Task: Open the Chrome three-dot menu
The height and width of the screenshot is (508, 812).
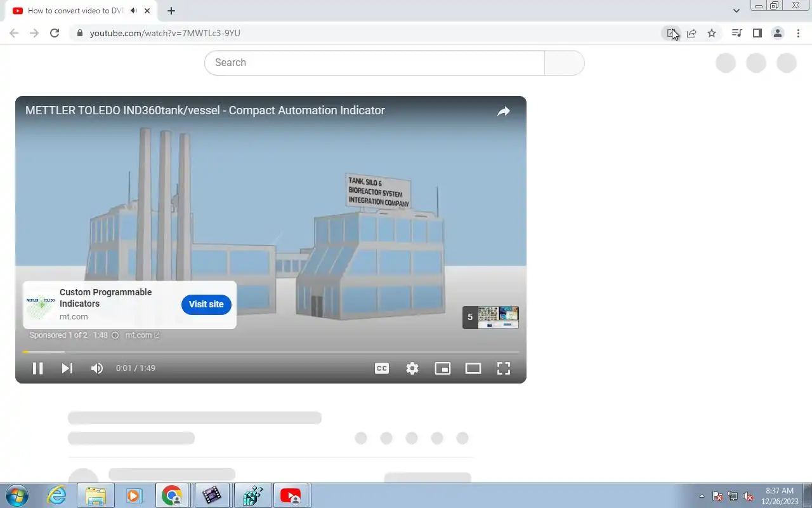Action: (x=798, y=33)
